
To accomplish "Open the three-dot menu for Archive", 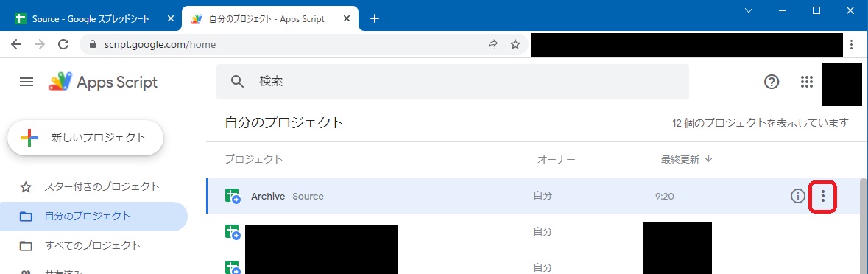I will pyautogui.click(x=823, y=196).
